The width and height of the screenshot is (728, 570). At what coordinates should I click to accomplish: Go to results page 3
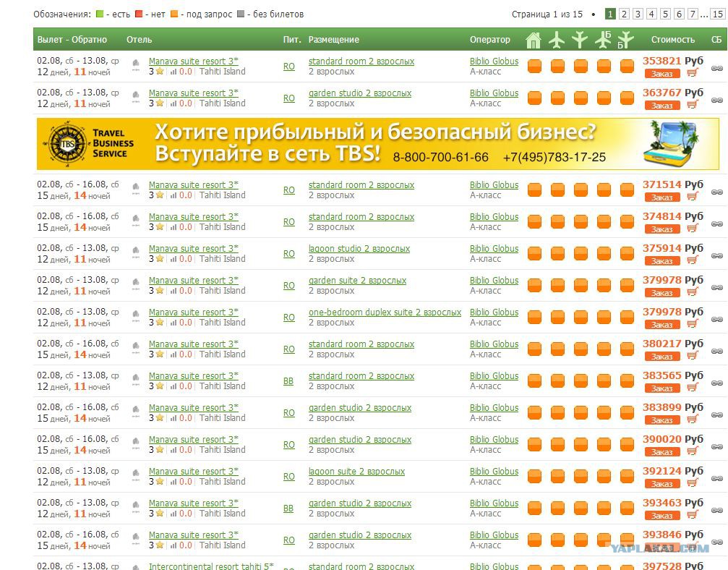click(x=638, y=14)
